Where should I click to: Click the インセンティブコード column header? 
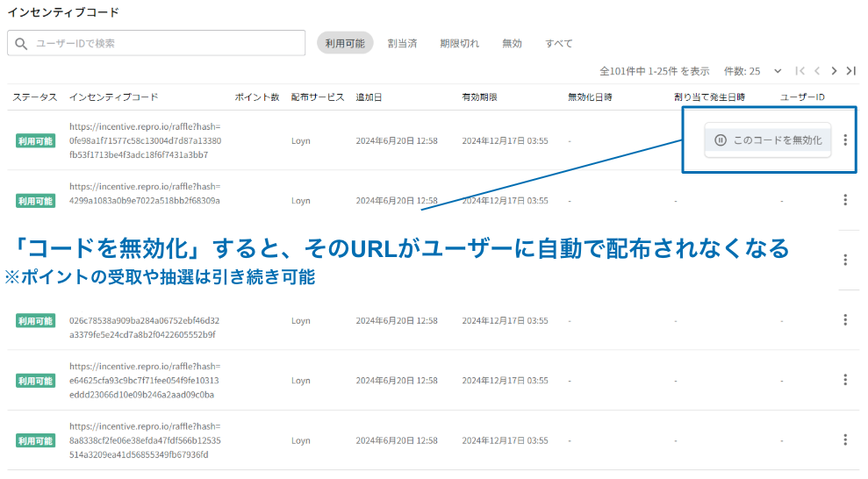click(113, 97)
